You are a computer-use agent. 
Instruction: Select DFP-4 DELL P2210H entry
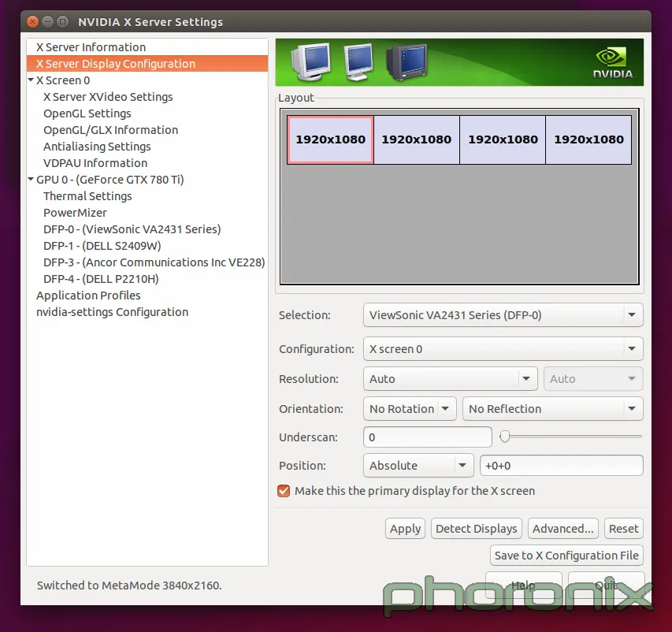click(101, 279)
